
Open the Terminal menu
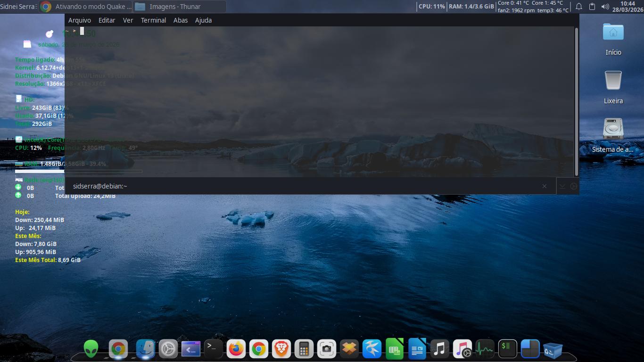(x=153, y=20)
